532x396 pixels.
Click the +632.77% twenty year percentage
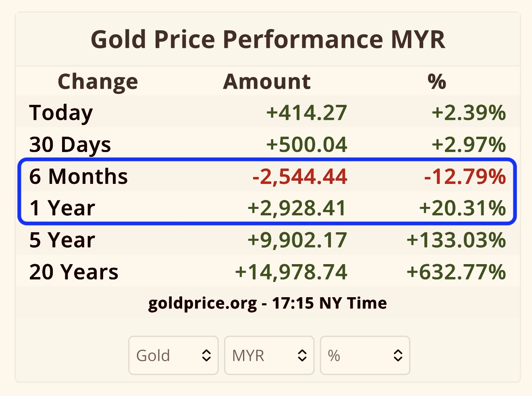(x=456, y=272)
